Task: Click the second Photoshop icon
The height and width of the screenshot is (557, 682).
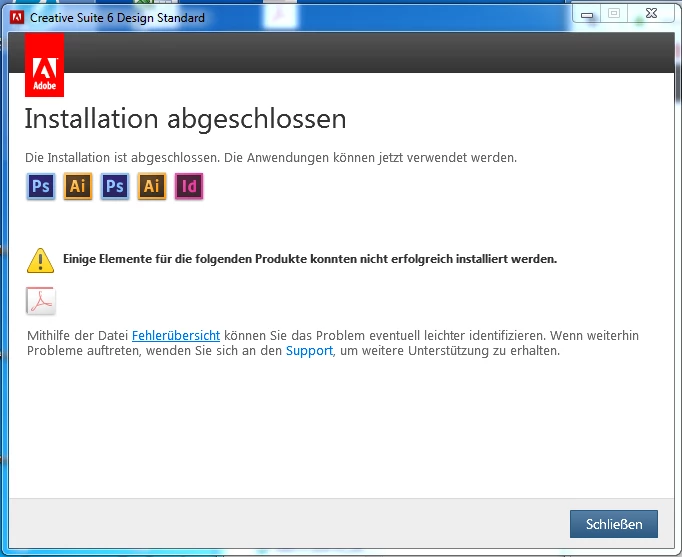Action: 115,187
